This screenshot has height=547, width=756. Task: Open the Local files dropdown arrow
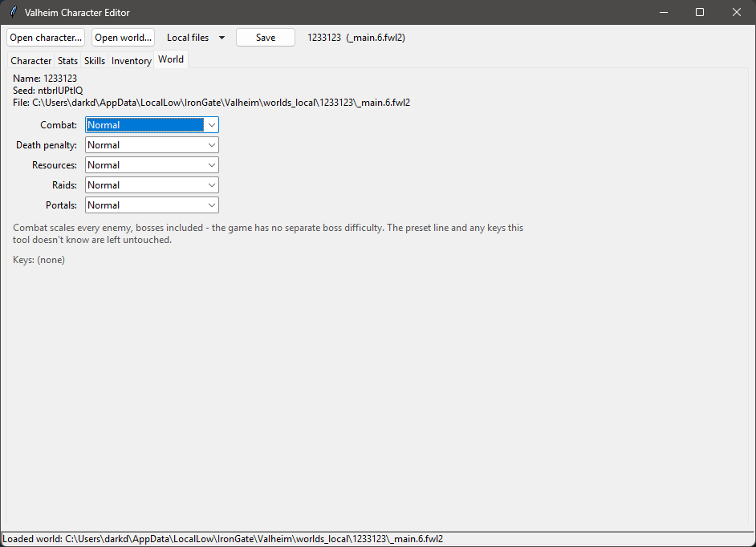[222, 38]
